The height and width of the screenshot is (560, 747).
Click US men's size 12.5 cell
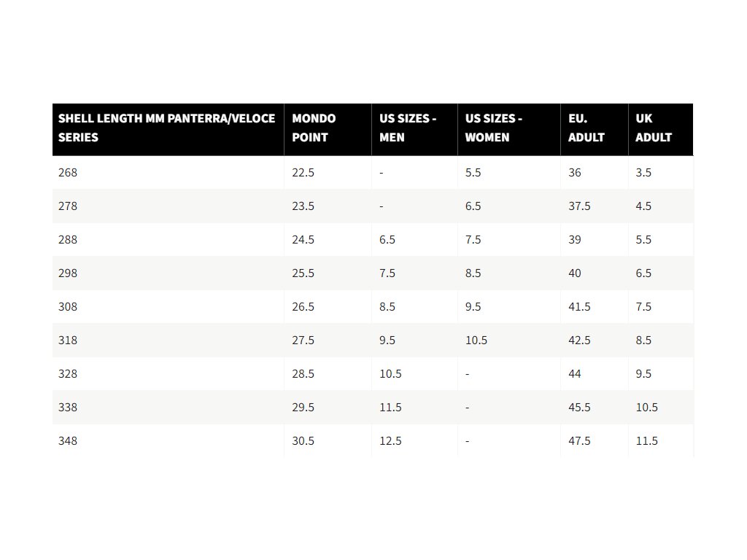pos(390,441)
